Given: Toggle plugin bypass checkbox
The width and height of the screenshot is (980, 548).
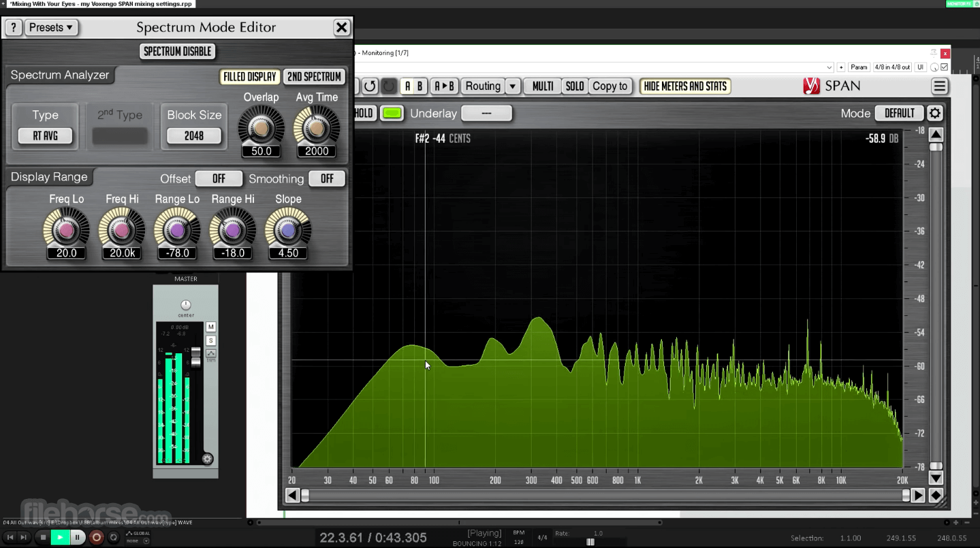Looking at the screenshot, I should pyautogui.click(x=944, y=67).
